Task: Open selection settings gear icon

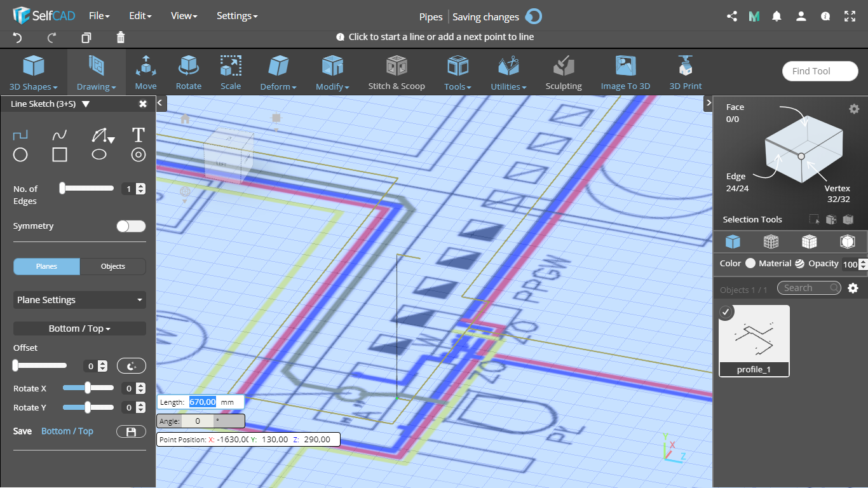Action: click(854, 109)
